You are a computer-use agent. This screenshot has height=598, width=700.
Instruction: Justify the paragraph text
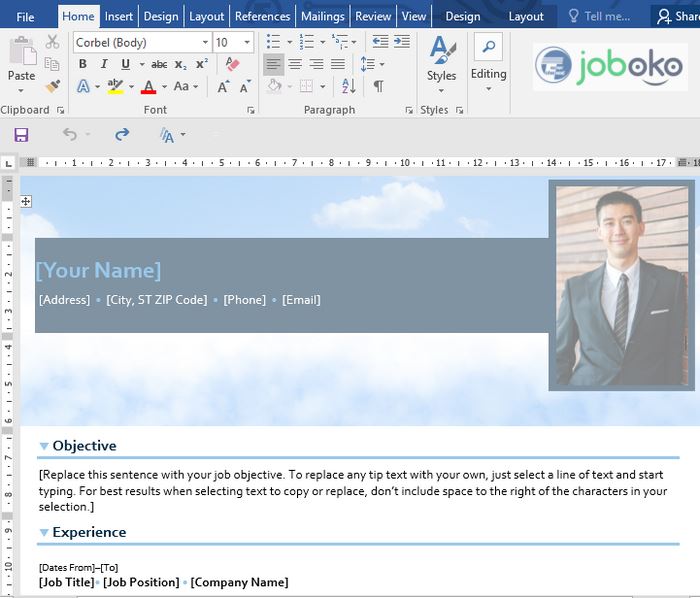[338, 64]
